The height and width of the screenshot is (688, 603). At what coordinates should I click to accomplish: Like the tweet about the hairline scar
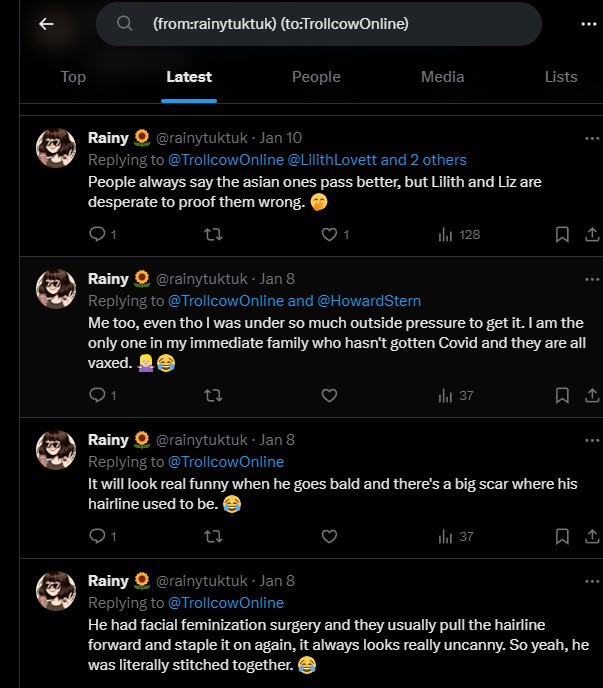[328, 537]
